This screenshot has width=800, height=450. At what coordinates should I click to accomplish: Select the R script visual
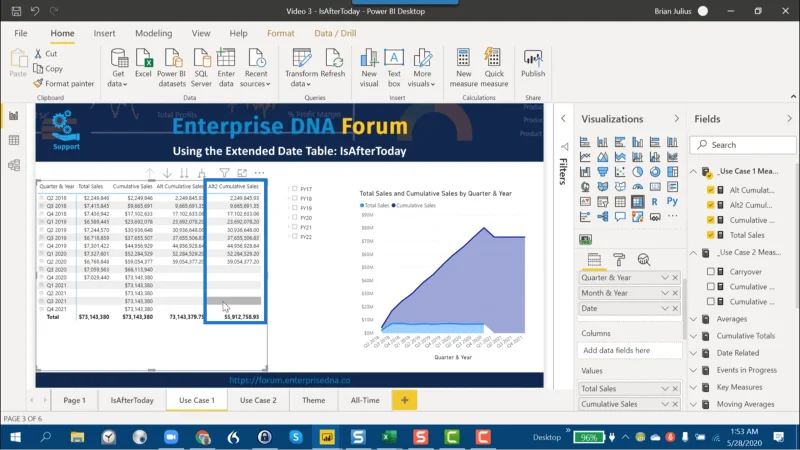click(x=655, y=202)
